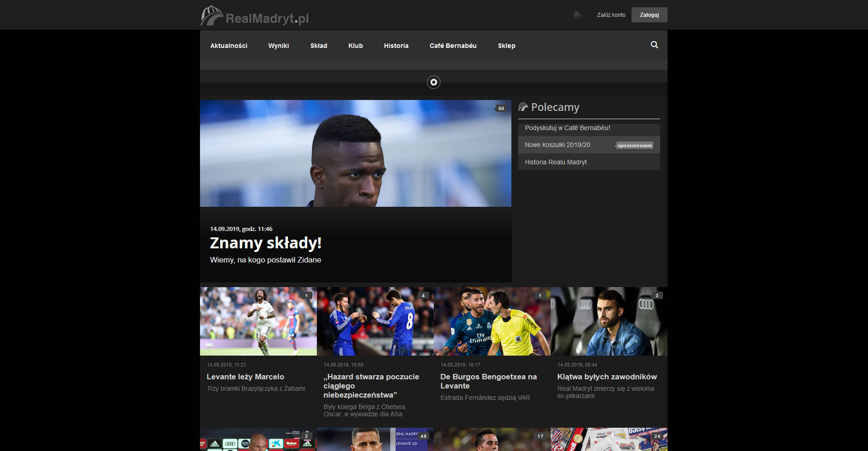Click the comment badge on the Hazard and Oscar article image
868x451 pixels.
423,295
